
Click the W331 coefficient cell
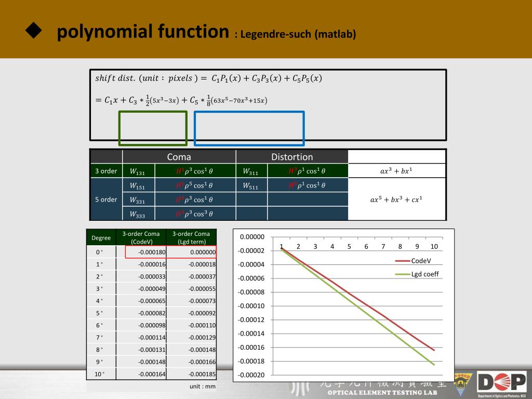coord(137,200)
